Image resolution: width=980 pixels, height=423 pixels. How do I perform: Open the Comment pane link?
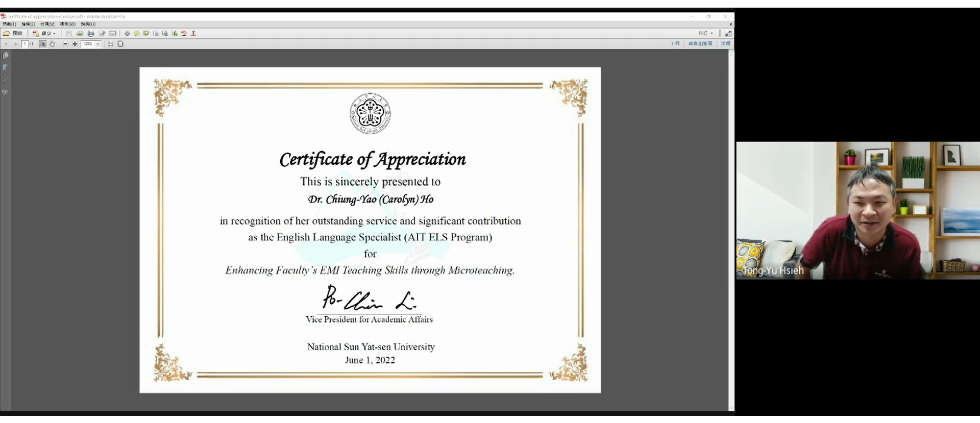(x=725, y=43)
